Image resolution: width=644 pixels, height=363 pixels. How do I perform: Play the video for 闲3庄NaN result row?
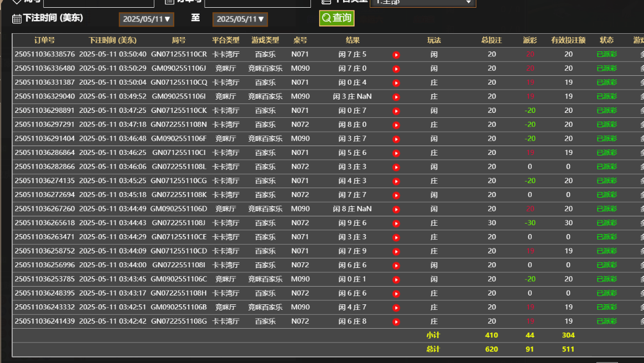click(396, 96)
